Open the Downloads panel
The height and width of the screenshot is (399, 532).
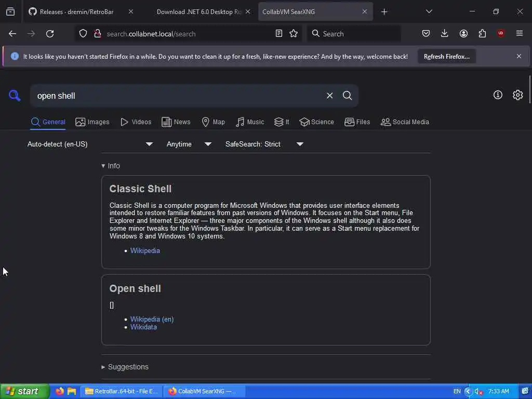coord(445,34)
